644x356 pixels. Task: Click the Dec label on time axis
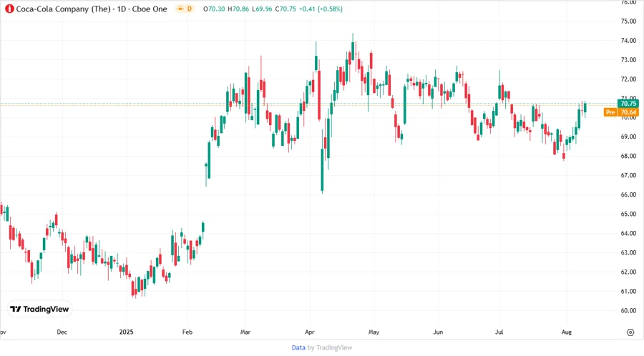point(62,332)
